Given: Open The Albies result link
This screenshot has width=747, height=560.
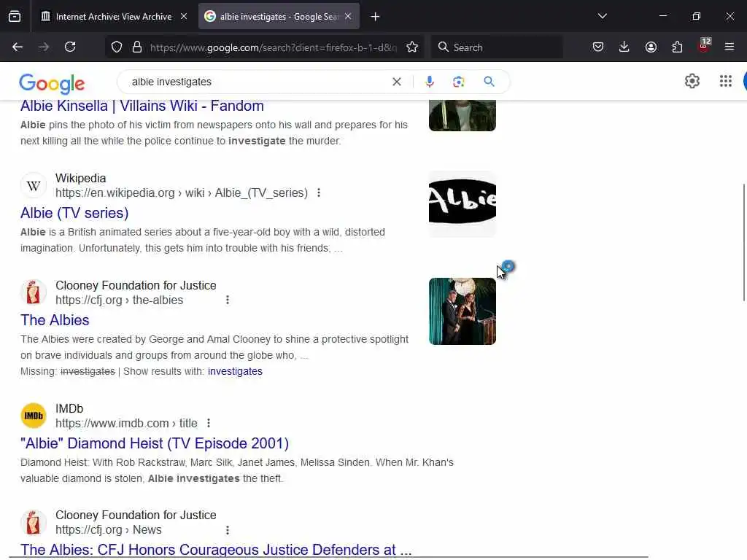Looking at the screenshot, I should [55, 320].
